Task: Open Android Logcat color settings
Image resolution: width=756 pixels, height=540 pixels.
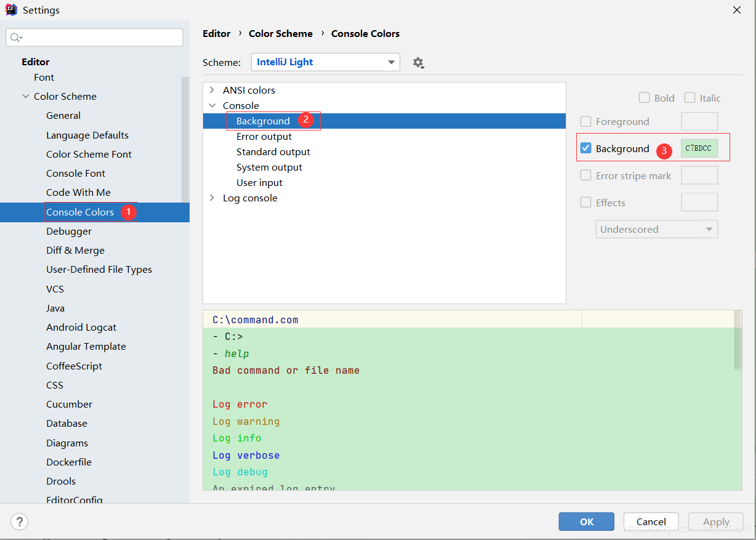Action: pyautogui.click(x=81, y=327)
